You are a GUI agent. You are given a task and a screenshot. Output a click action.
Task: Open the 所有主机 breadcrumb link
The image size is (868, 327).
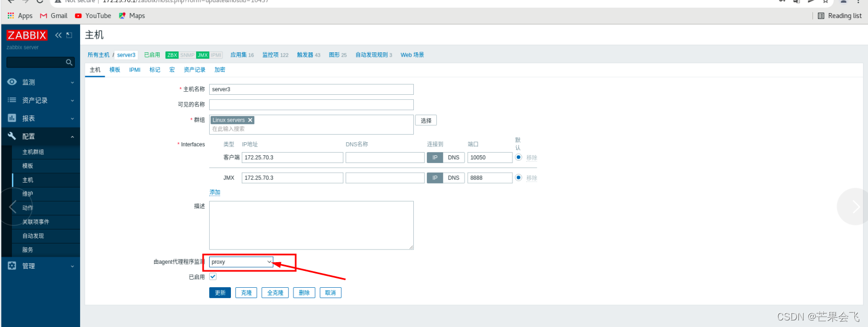(x=99, y=55)
